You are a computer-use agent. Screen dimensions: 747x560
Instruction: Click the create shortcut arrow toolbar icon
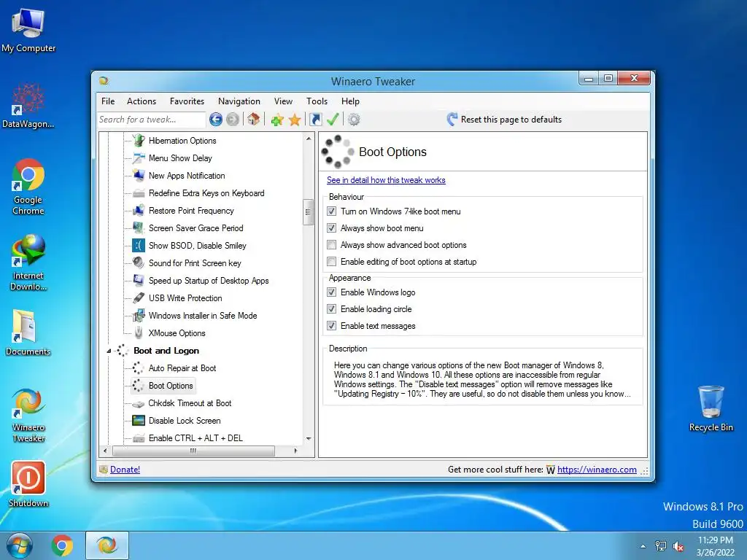[x=315, y=119]
